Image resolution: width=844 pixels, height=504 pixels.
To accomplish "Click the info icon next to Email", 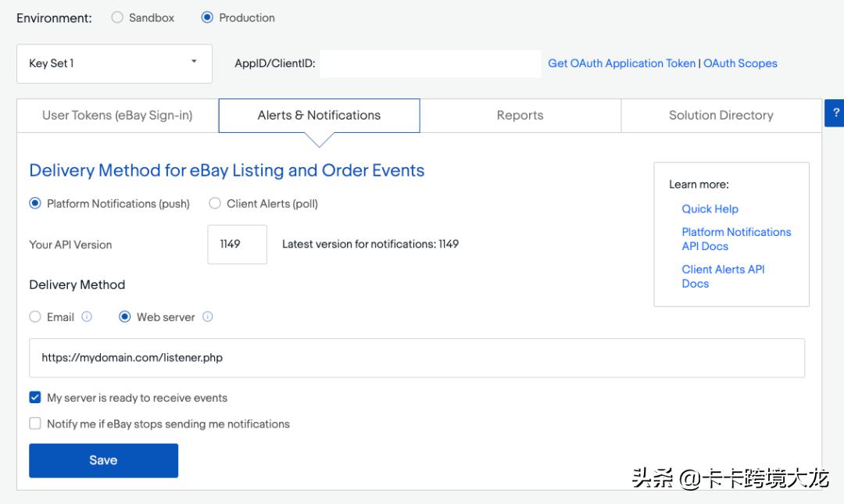I will pos(87,317).
